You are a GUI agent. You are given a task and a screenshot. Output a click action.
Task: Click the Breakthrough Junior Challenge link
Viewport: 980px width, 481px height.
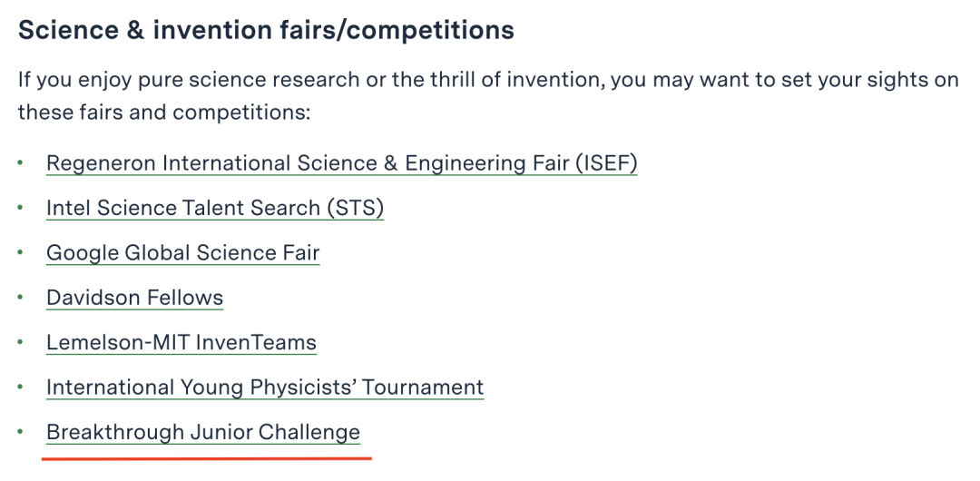tap(203, 432)
